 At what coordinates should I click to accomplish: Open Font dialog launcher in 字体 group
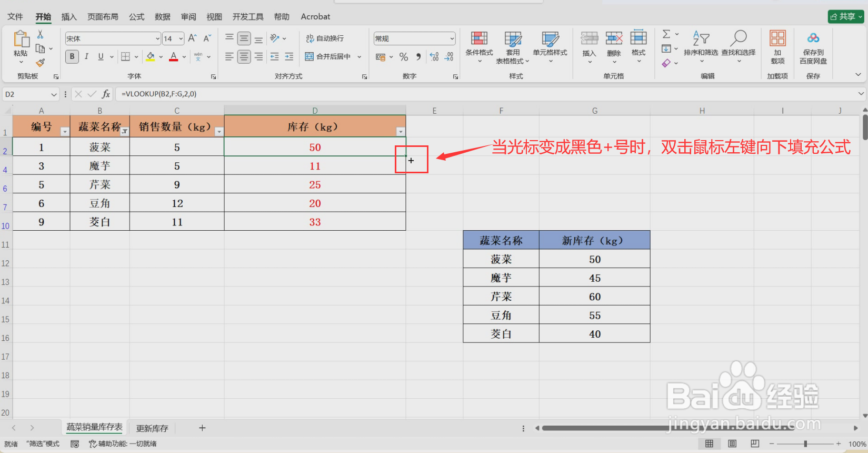click(x=213, y=76)
